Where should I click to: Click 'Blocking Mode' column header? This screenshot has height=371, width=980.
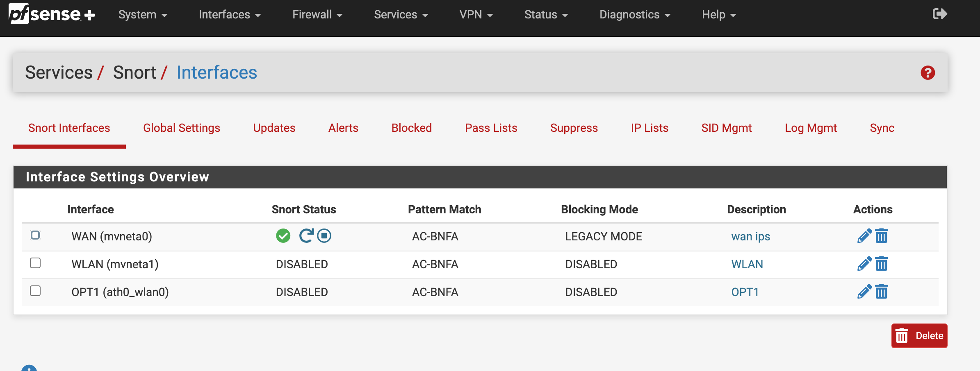click(x=599, y=209)
